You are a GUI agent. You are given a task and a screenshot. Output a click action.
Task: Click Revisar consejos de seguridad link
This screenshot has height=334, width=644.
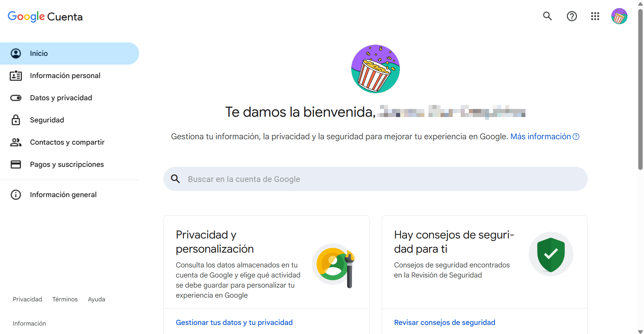pos(444,323)
